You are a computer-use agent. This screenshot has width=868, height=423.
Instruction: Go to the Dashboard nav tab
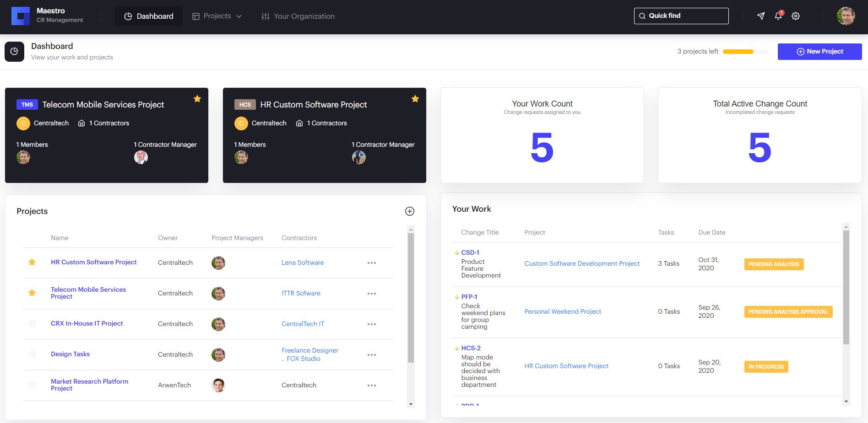coord(149,16)
